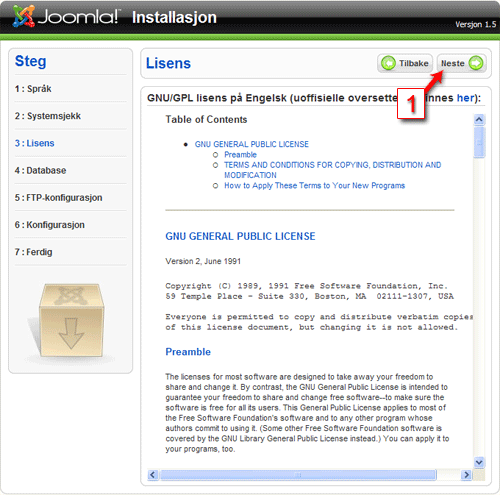Click the license scroll up arrow
This screenshot has width=500, height=495.
[479, 119]
